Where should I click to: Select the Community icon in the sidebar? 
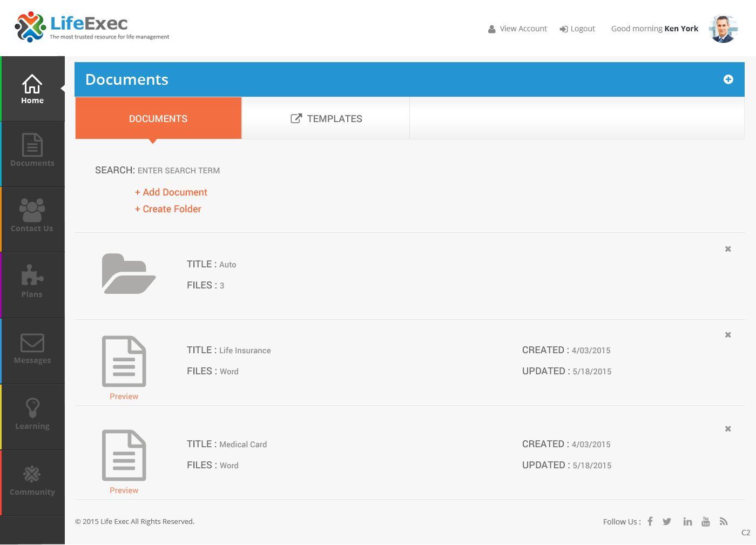click(32, 475)
